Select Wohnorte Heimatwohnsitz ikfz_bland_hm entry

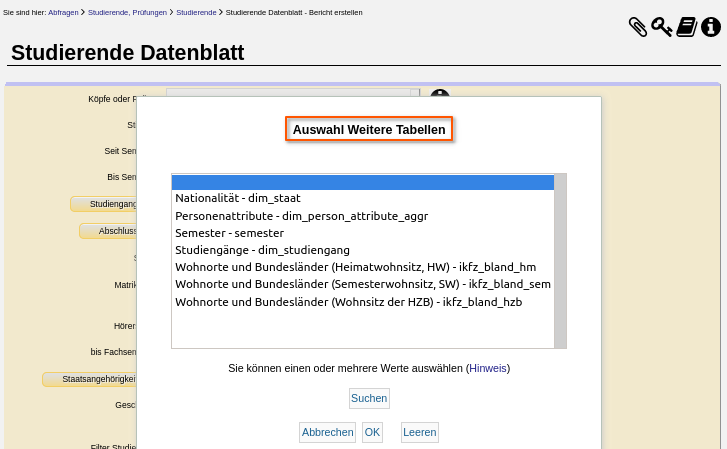tap(355, 266)
